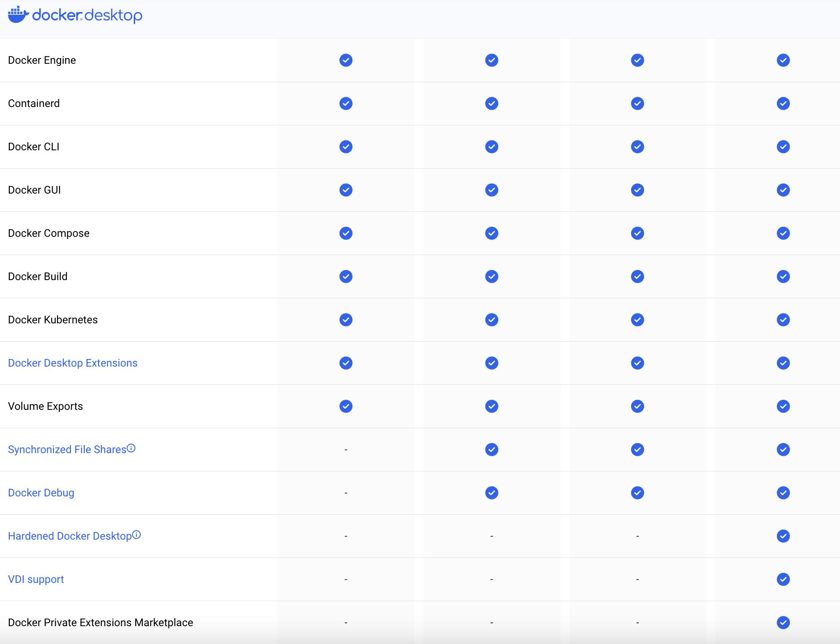The image size is (840, 644).
Task: Open the VDI support link
Action: 36,579
